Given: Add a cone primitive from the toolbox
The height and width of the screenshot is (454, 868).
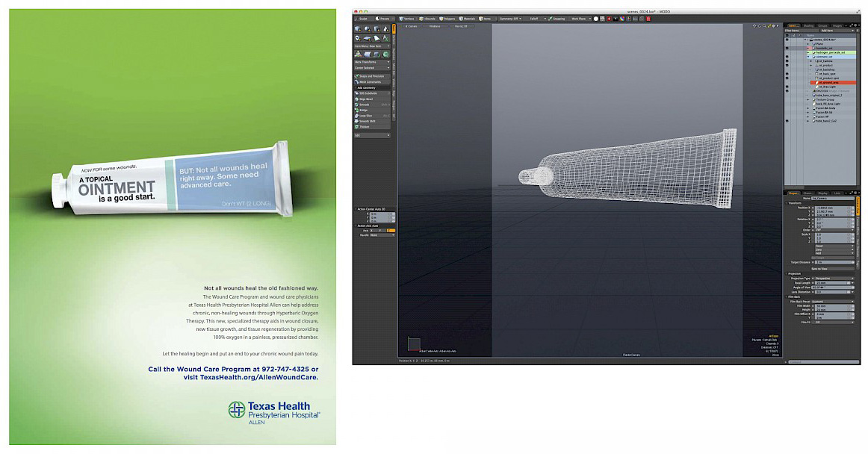Looking at the screenshot, I should click(386, 29).
